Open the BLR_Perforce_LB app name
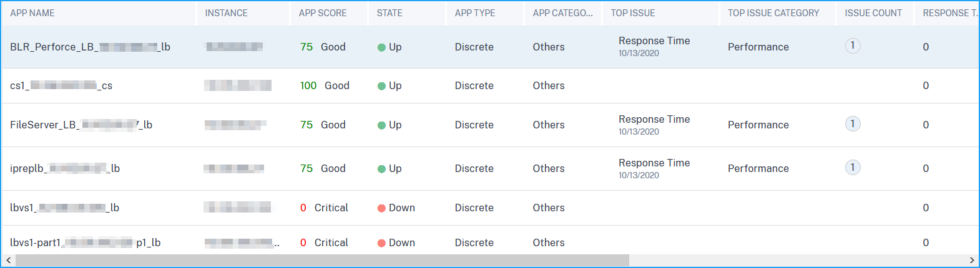 pyautogui.click(x=90, y=47)
